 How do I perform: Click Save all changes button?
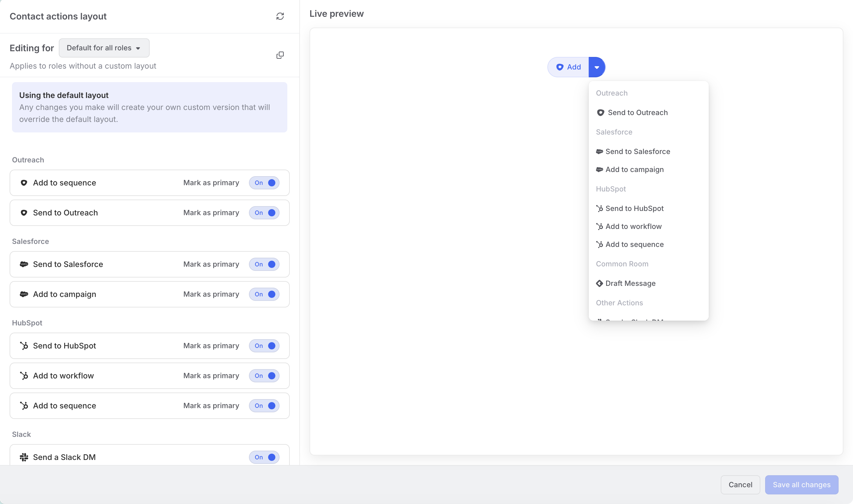(801, 485)
